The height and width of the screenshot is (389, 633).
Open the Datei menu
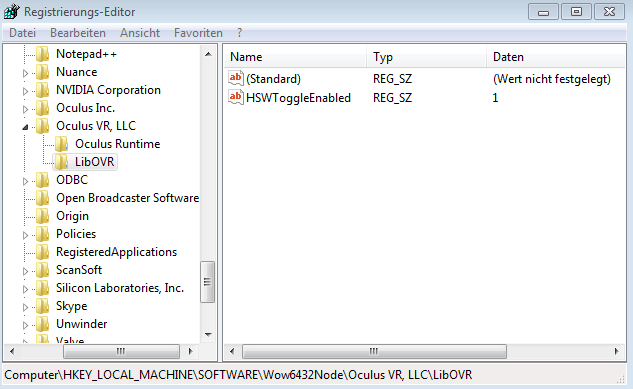click(23, 33)
